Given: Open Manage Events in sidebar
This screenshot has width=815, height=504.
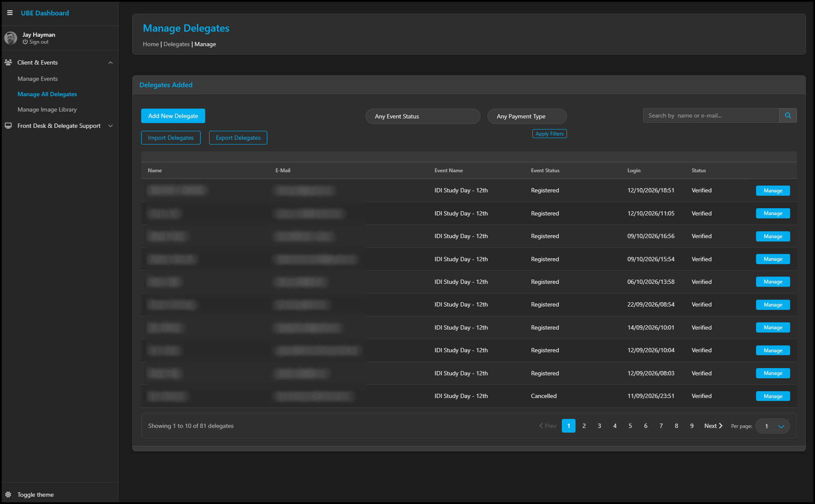Looking at the screenshot, I should click(38, 79).
